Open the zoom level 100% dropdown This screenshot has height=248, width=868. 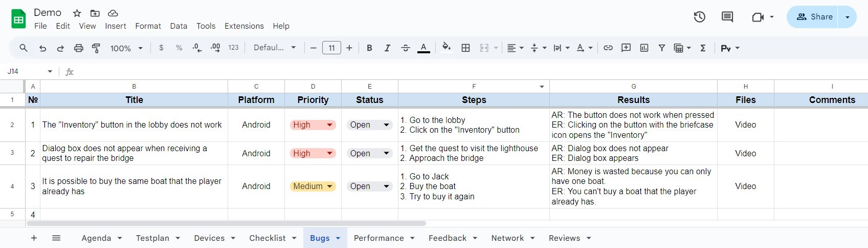(x=126, y=48)
